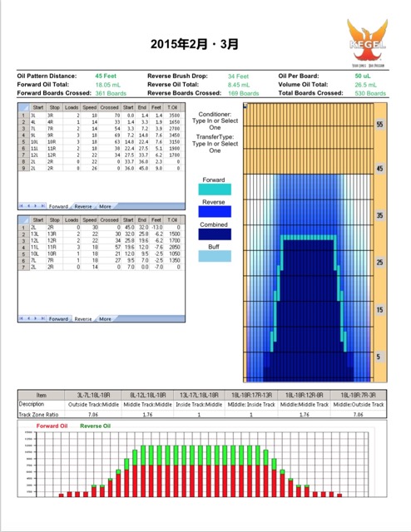Click select-all corner of the nine-row forward table
Viewport: 411px width, 532px height.
24,107
